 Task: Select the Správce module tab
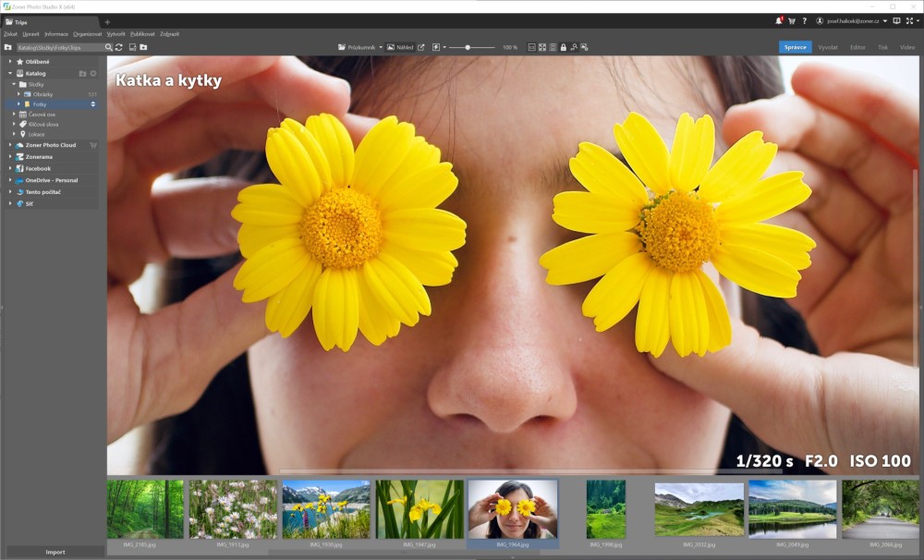coord(796,47)
